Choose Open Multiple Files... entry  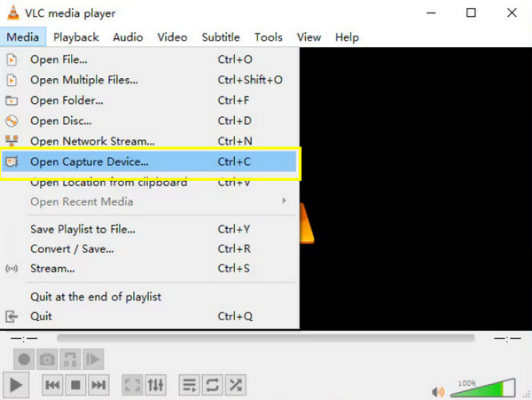click(x=149, y=80)
